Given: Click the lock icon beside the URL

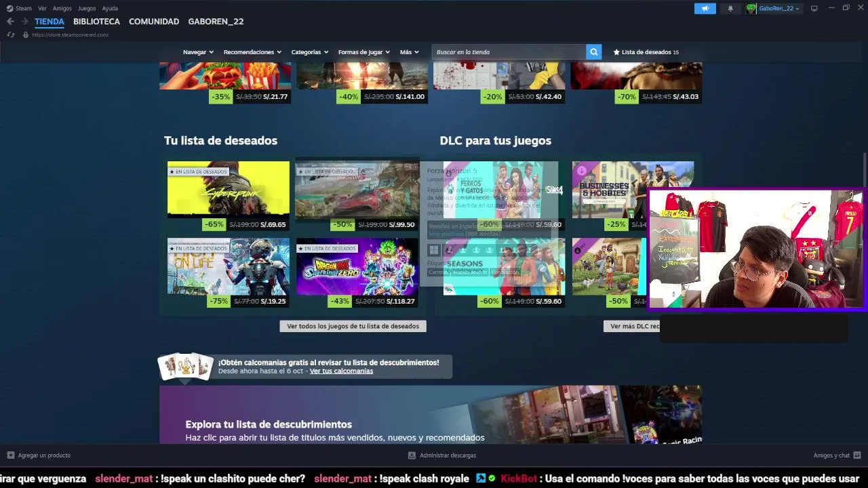Looking at the screenshot, I should tap(26, 35).
